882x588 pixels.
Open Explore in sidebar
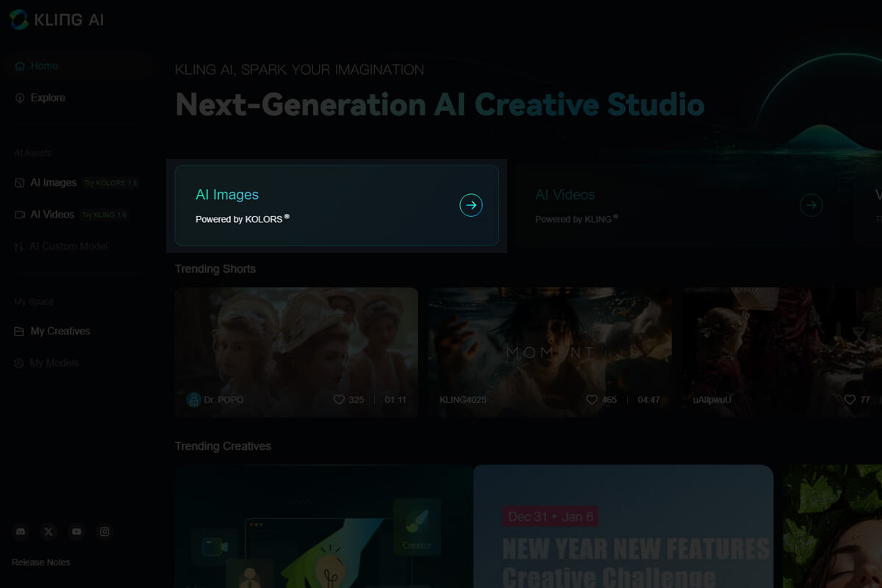click(48, 98)
